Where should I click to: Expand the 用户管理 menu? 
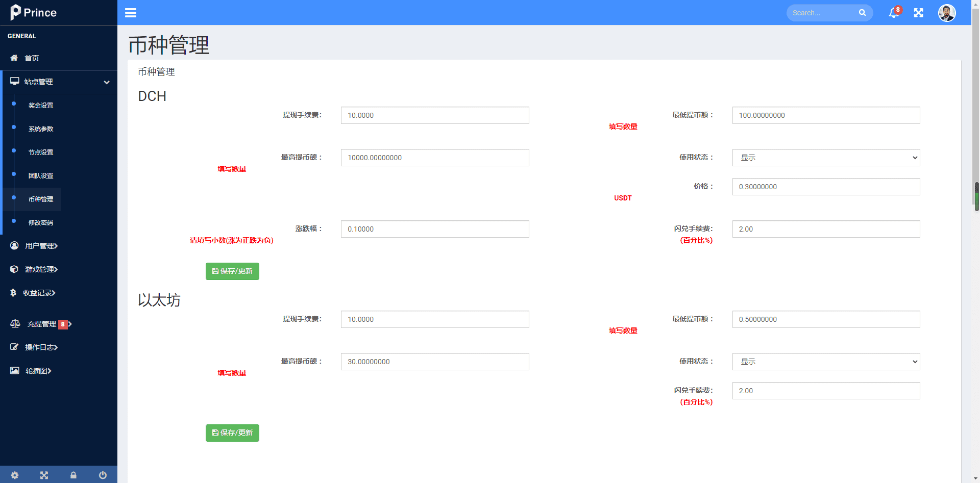(41, 246)
